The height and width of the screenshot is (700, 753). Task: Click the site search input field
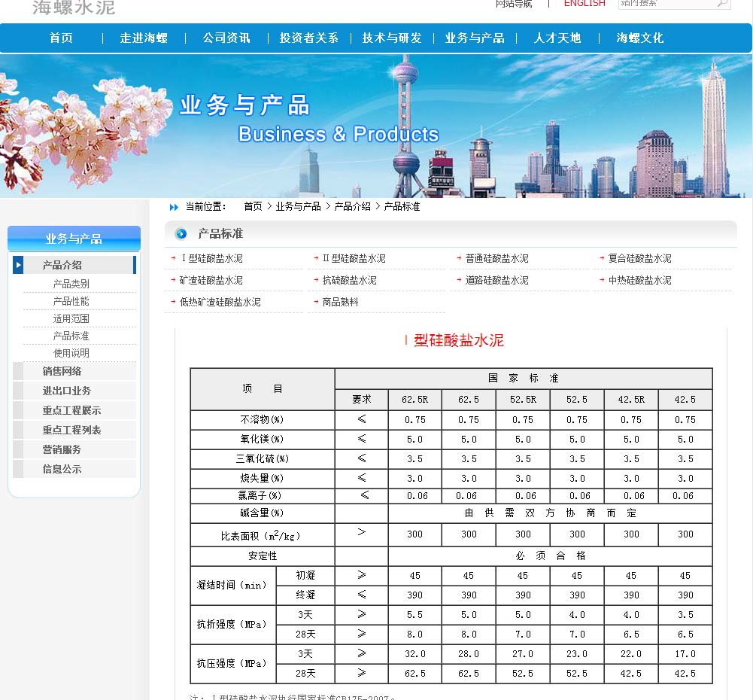(666, 4)
